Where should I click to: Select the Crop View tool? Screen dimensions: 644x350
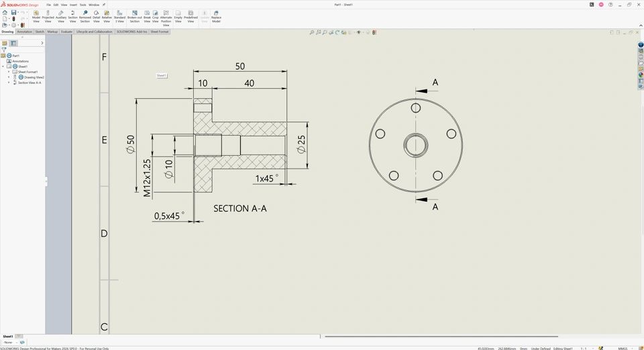155,17
